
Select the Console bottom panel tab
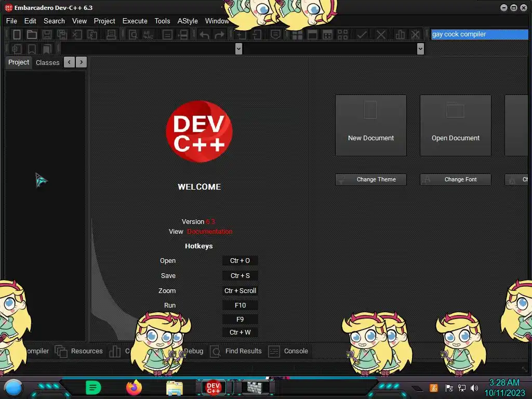click(288, 351)
